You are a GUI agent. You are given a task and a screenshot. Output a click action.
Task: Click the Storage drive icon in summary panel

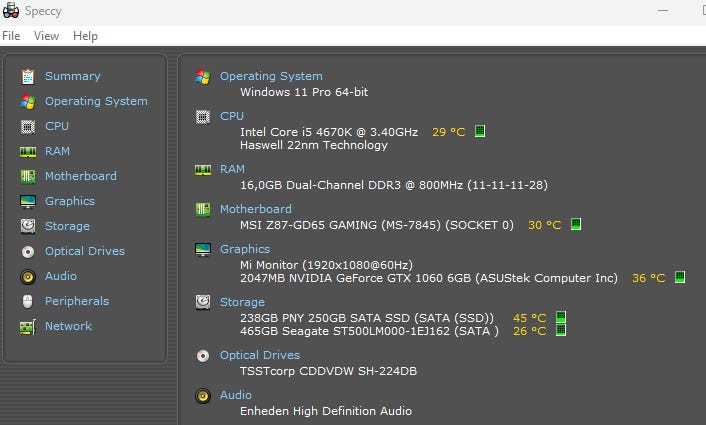coord(203,303)
